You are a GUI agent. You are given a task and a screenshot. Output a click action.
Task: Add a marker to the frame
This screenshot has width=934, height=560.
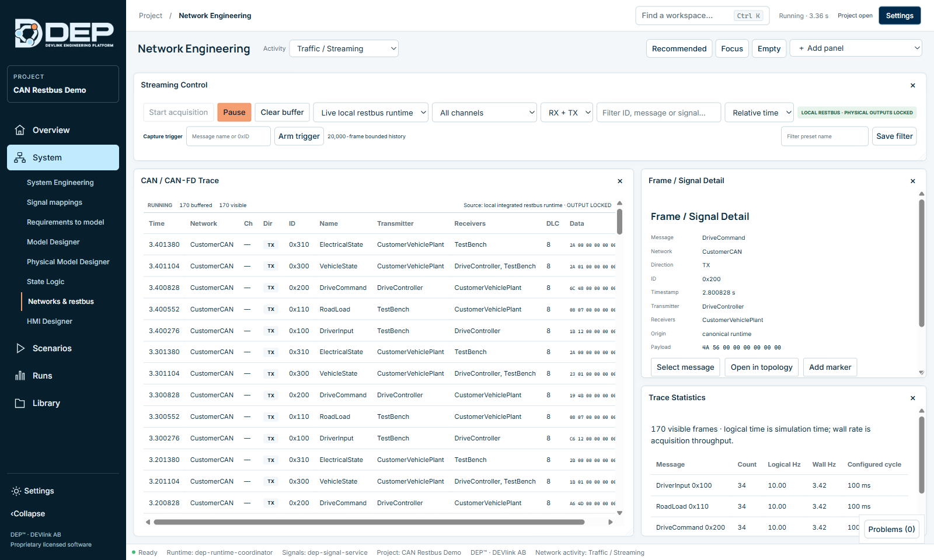830,367
